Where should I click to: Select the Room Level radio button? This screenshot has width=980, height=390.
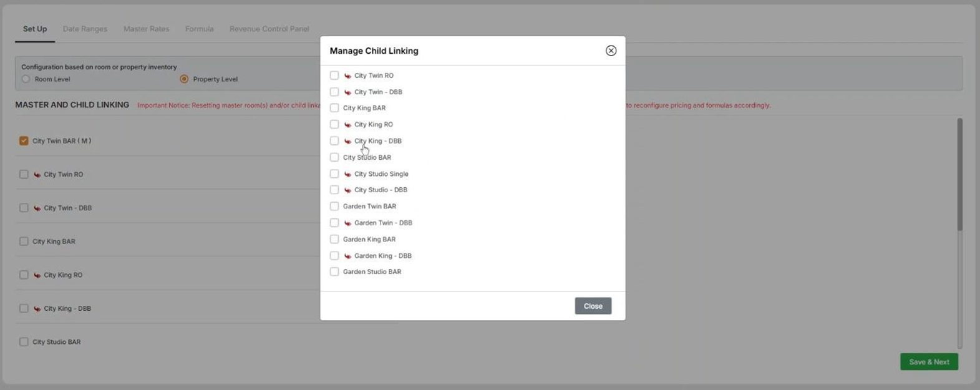(x=26, y=79)
